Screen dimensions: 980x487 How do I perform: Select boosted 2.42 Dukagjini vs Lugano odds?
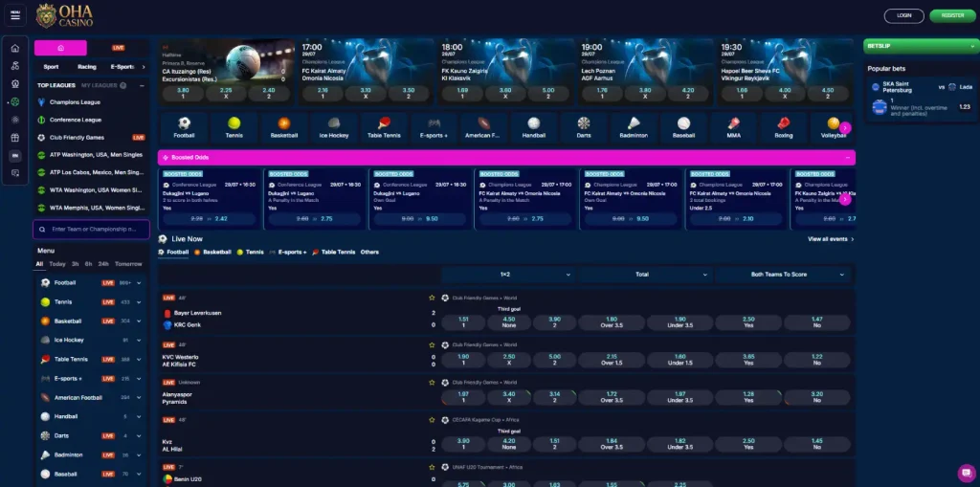coord(211,219)
